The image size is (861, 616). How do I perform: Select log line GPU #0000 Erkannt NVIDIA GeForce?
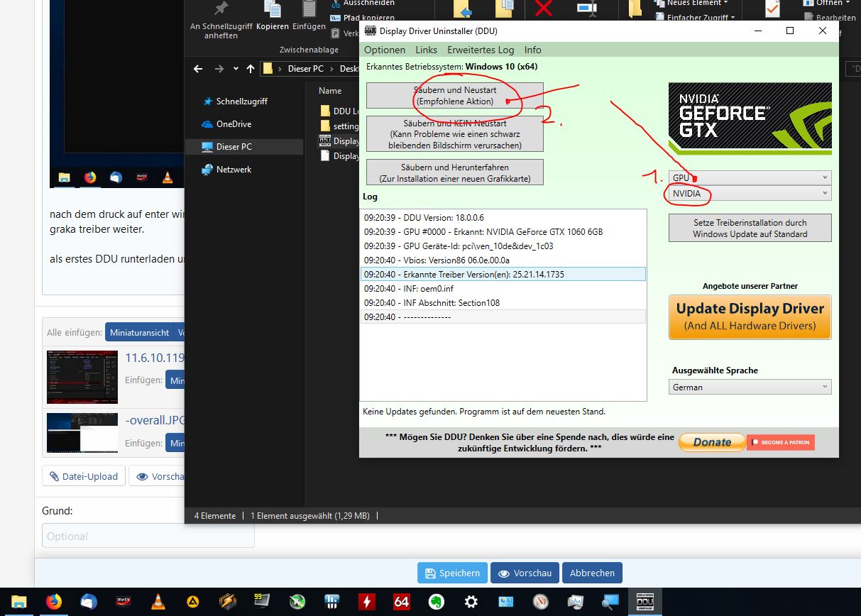[503, 231]
